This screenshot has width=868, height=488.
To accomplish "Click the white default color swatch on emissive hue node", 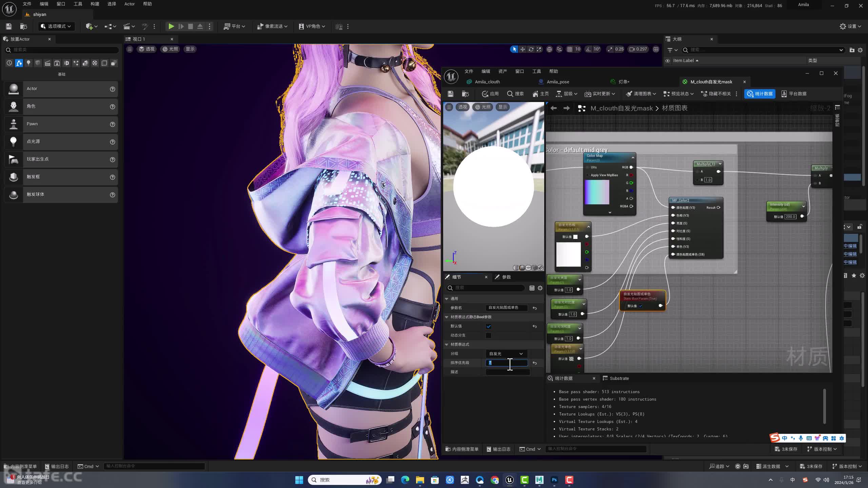I will [x=575, y=237].
